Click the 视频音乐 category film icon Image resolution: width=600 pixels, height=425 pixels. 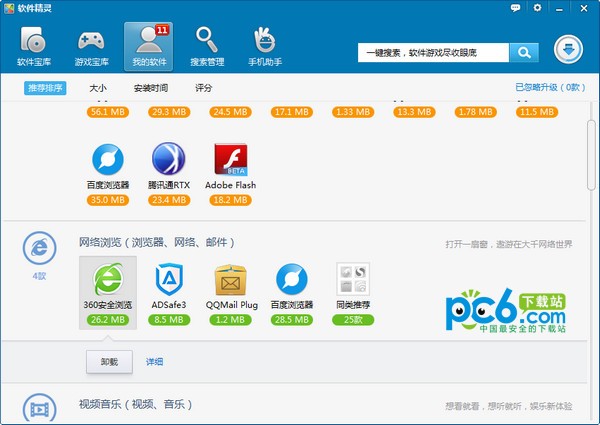pos(39,409)
